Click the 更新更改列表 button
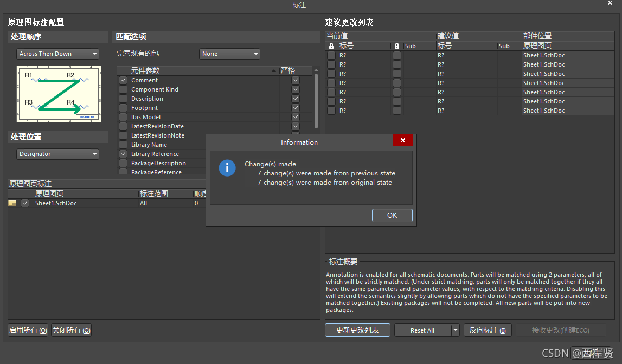The image size is (622, 364). click(357, 330)
